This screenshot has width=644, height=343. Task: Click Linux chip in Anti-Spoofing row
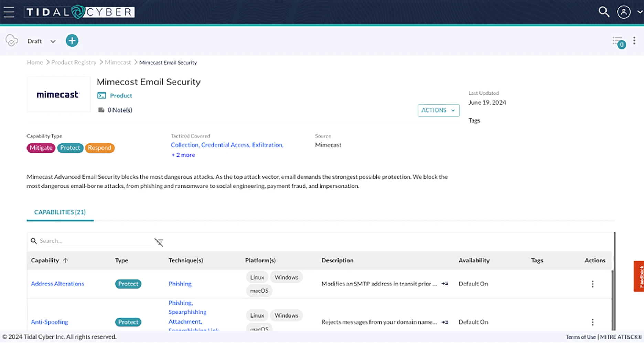[257, 315]
